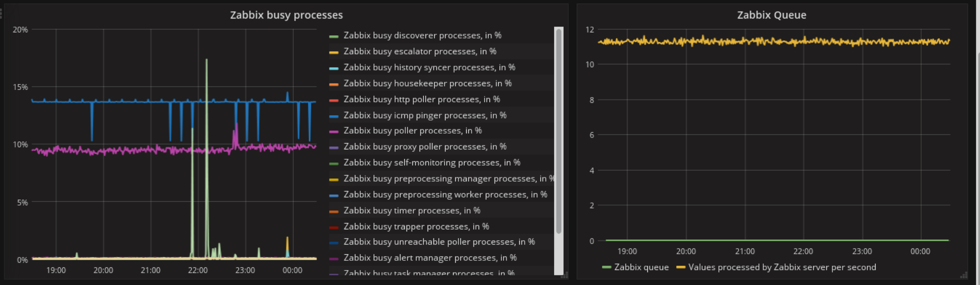Open the Zabbix Queue panel title menu

[771, 15]
